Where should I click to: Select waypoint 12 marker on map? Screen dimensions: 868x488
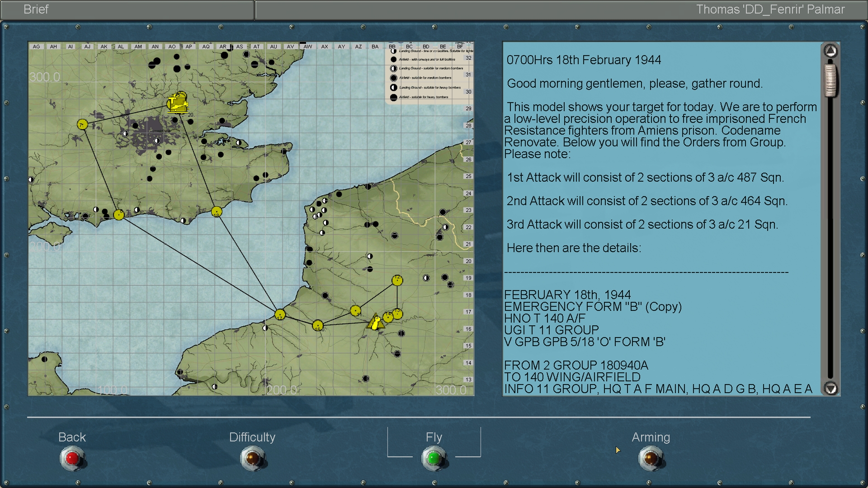[397, 280]
